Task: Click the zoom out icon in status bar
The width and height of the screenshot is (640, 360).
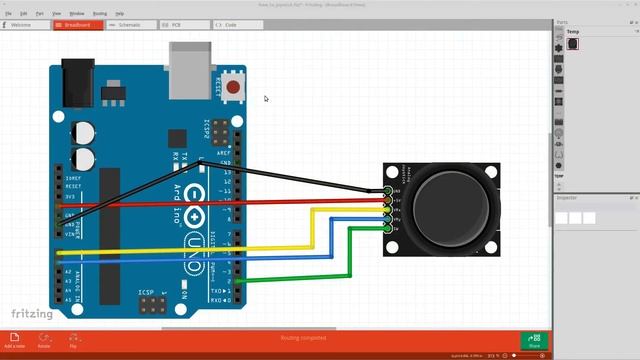Action: 505,356
